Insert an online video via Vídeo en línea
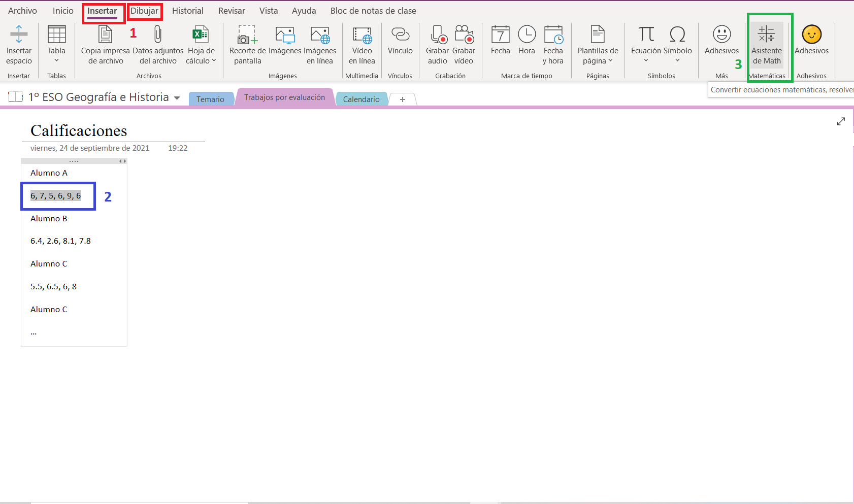 pyautogui.click(x=362, y=45)
